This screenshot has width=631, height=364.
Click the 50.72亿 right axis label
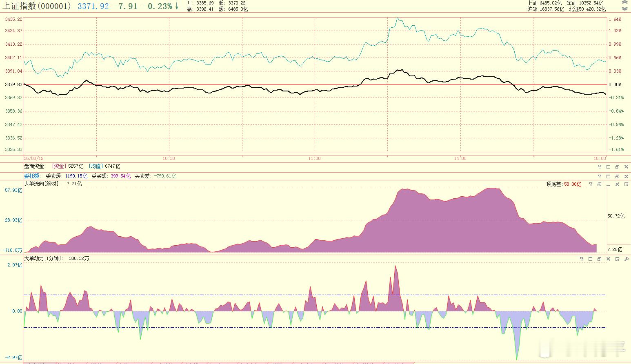(616, 216)
